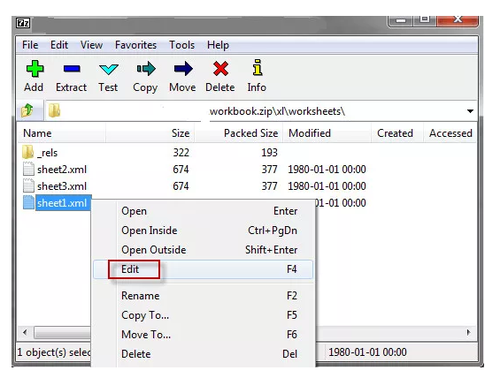Open the Favorites menu
Screen dimensions: 500x378
click(136, 45)
